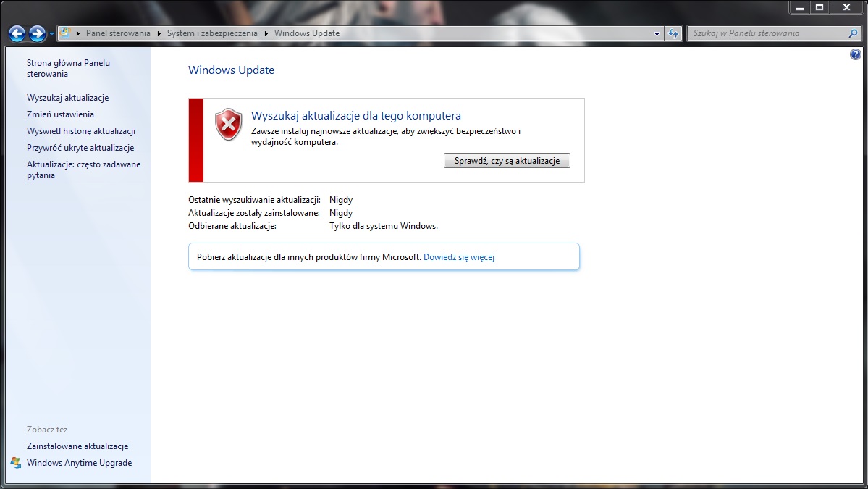Select Windows Update breadcrumb
868x489 pixels.
pyautogui.click(x=307, y=33)
